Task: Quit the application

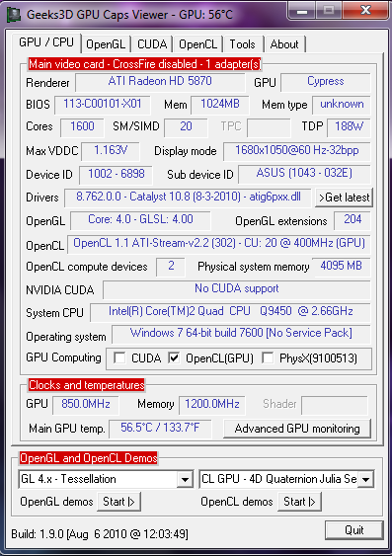Action: coord(354,530)
